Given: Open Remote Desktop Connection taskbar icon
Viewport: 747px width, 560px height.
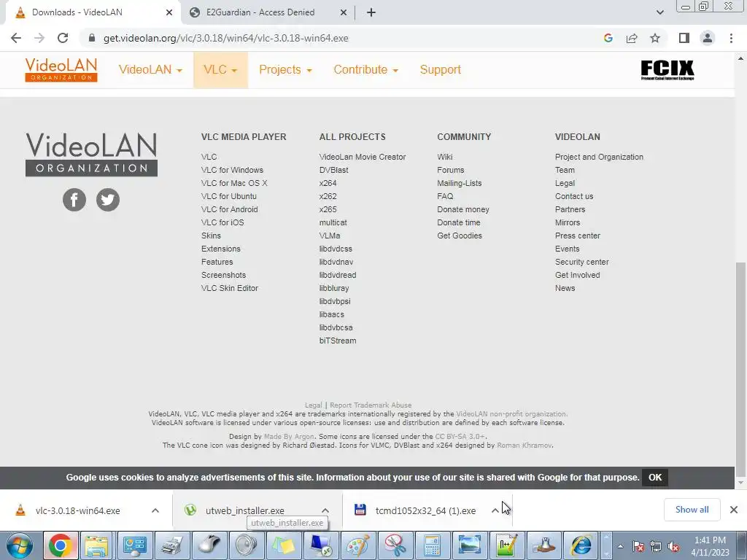Looking at the screenshot, I should [x=321, y=545].
